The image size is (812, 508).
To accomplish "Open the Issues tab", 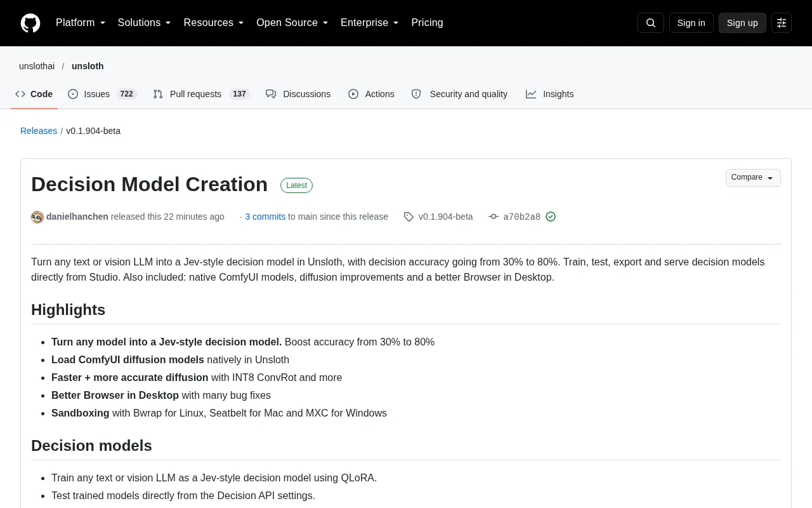I will click(x=102, y=94).
